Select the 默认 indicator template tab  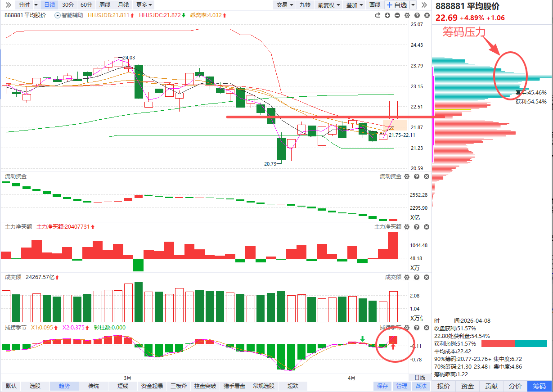(12, 386)
